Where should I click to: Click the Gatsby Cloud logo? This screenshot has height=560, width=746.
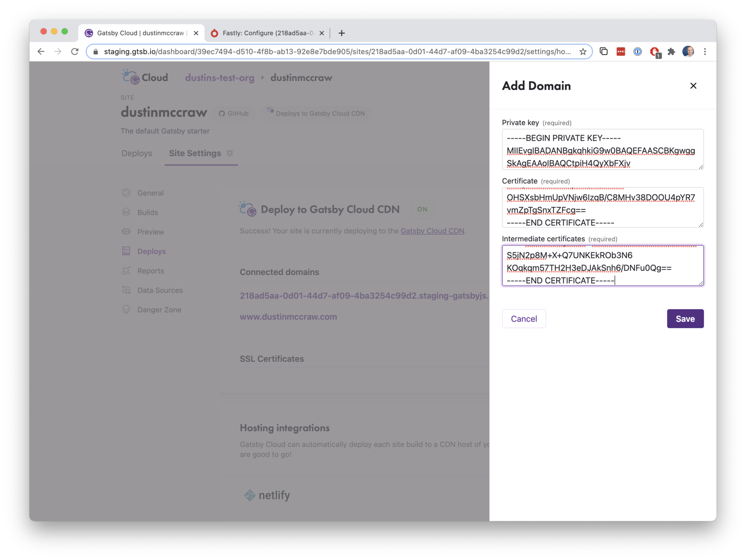(145, 77)
